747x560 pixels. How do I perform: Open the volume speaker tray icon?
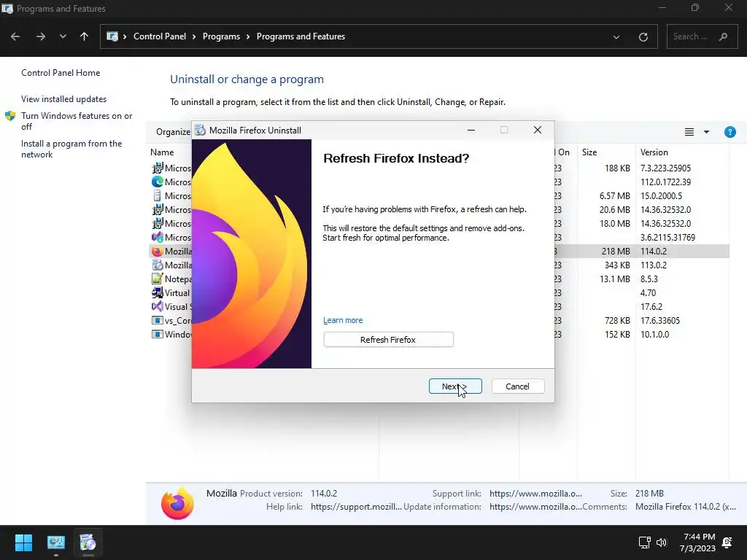tap(662, 542)
